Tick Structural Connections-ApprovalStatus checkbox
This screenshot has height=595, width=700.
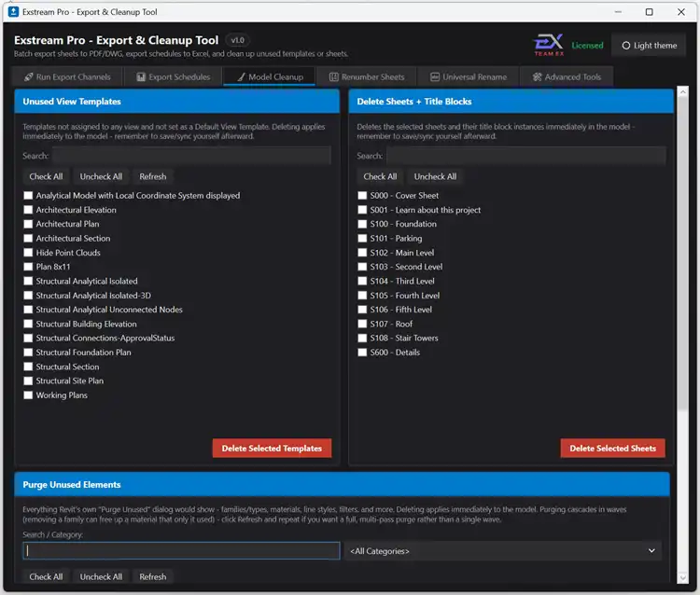pyautogui.click(x=28, y=339)
